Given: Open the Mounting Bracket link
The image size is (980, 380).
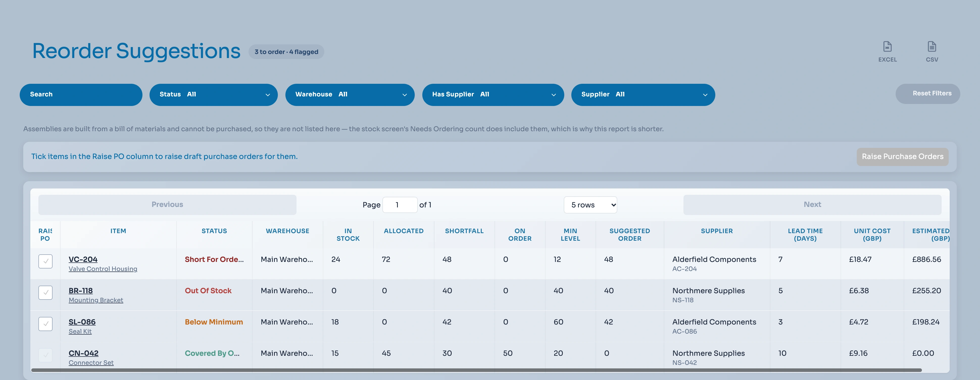Looking at the screenshot, I should tap(96, 300).
